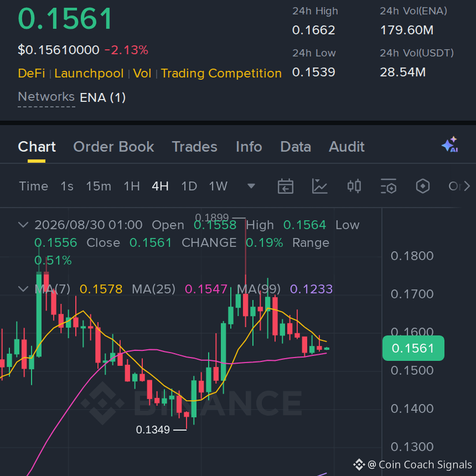This screenshot has height=476, width=476.
Task: Click the 24h High value 0.1662
Action: [314, 30]
